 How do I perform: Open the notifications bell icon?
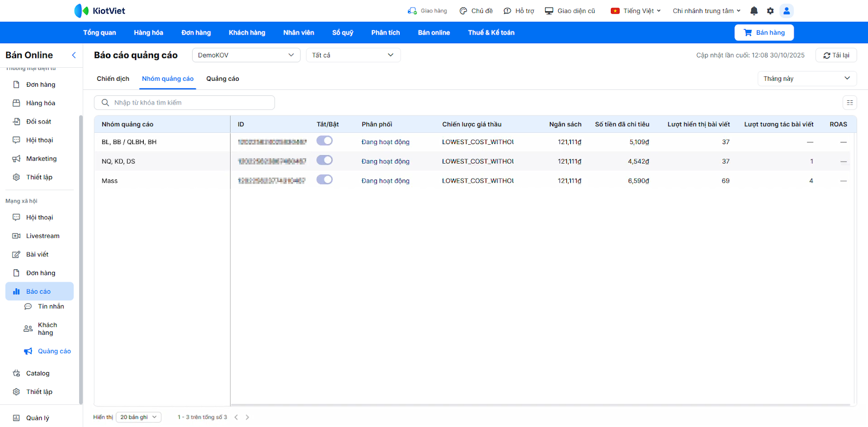pyautogui.click(x=754, y=11)
